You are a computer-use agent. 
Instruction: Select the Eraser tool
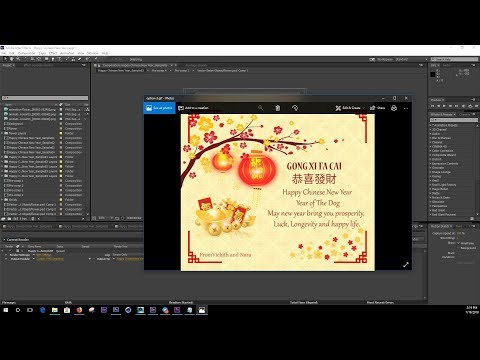(x=79, y=59)
